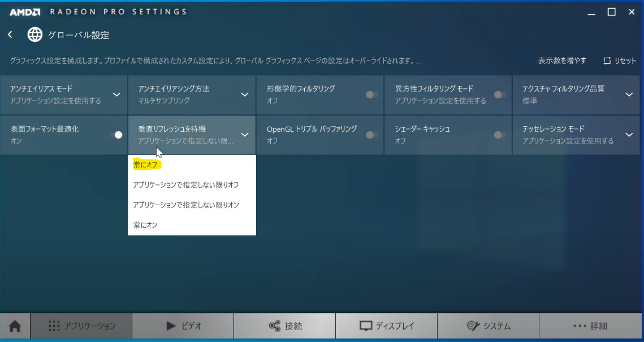The width and height of the screenshot is (644, 342).
Task: Select 常にオン option
Action: [192, 225]
